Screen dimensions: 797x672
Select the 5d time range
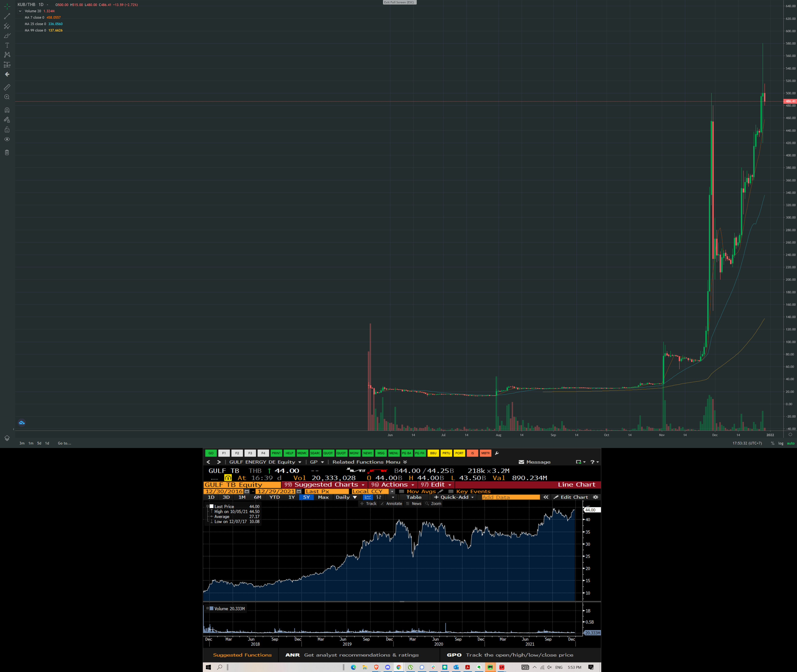coord(39,443)
